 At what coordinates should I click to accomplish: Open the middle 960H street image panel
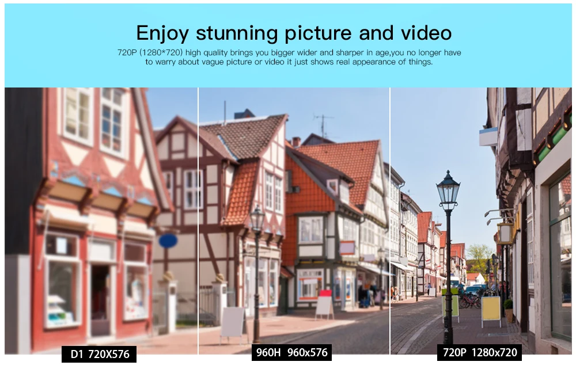pos(294,220)
